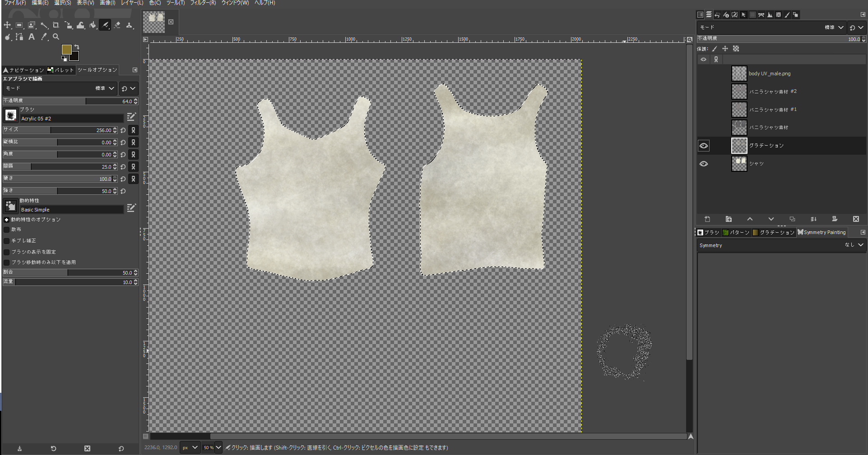Select the Airbrush paint tool
This screenshot has height=455, width=868.
pyautogui.click(x=105, y=25)
